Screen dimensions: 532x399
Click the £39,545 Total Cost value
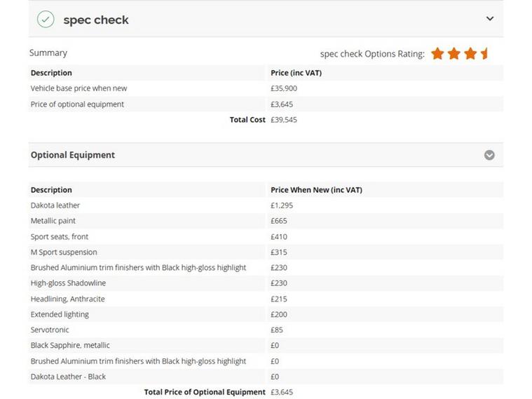point(284,120)
